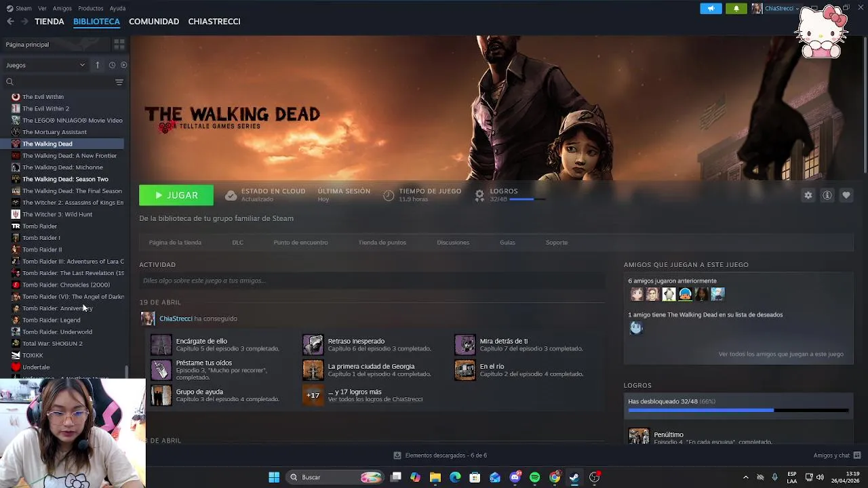This screenshot has width=868, height=488.
Task: Toggle recent activity clock filter
Action: (112, 65)
